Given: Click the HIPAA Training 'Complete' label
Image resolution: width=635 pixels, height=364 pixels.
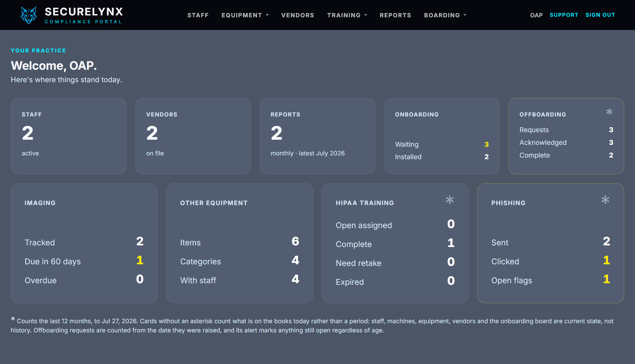Looking at the screenshot, I should pyautogui.click(x=353, y=244).
